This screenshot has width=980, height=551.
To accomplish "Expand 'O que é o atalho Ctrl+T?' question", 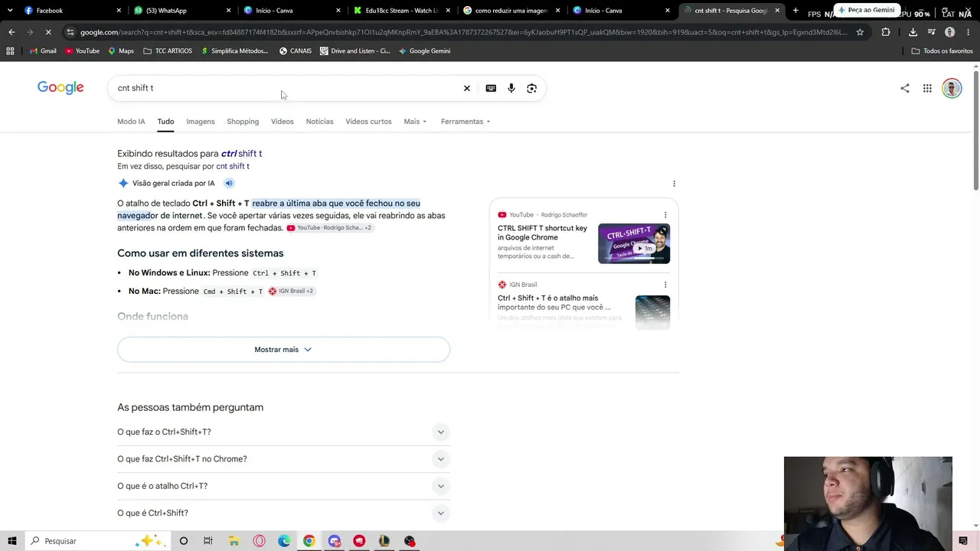I will (283, 486).
